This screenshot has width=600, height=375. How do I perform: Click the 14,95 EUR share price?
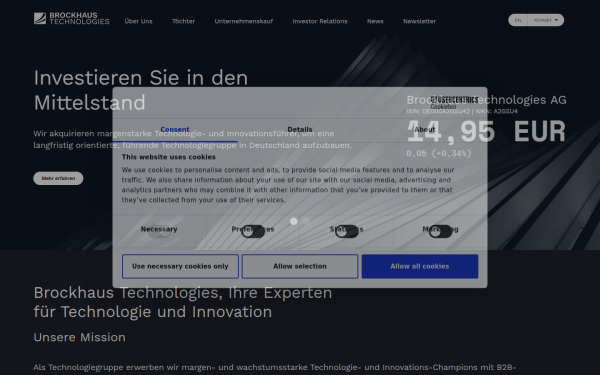pyautogui.click(x=486, y=132)
